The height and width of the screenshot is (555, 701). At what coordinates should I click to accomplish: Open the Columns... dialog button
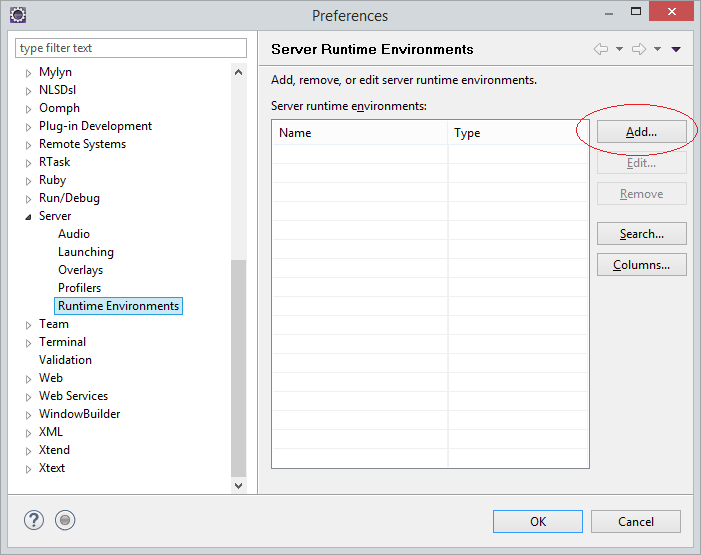click(642, 265)
